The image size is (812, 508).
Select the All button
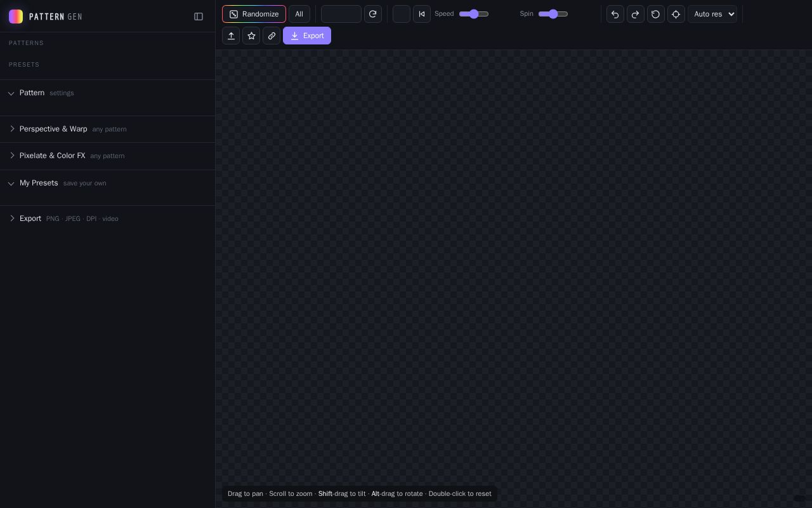299,14
